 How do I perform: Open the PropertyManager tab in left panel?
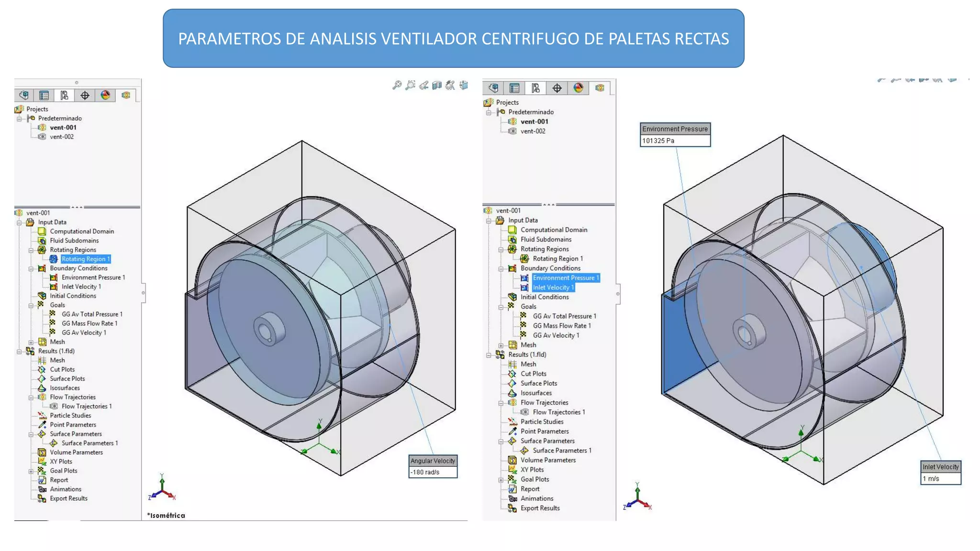click(44, 95)
